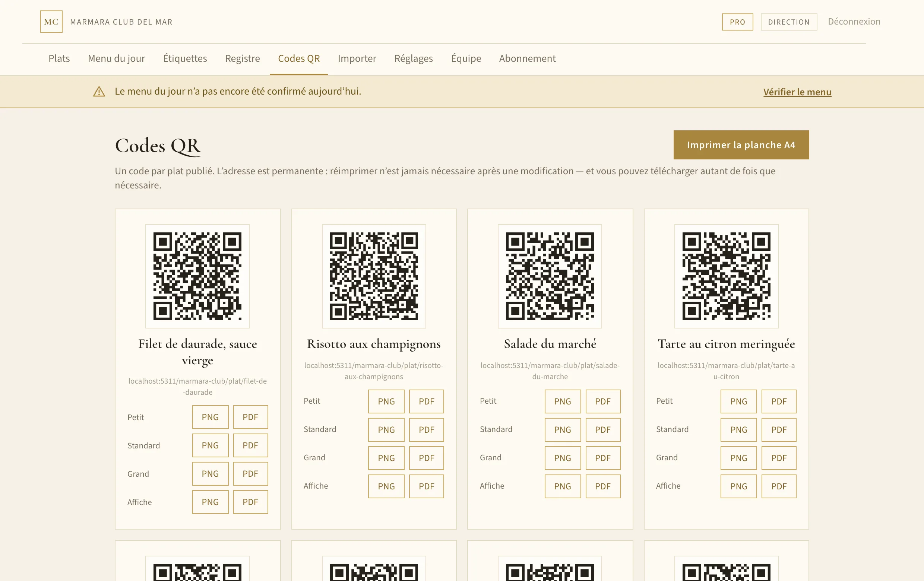The image size is (924, 581).
Task: Click the Vérifier le menu link
Action: [797, 92]
